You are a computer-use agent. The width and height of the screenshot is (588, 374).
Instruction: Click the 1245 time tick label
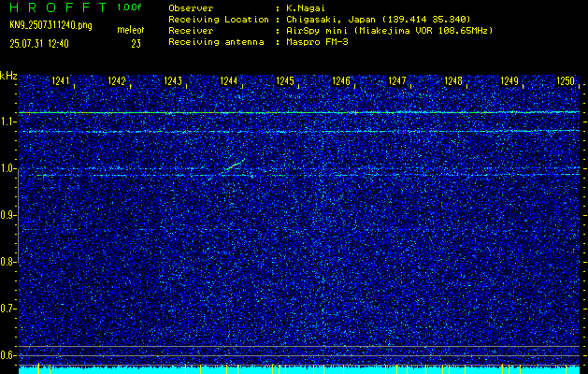[285, 81]
